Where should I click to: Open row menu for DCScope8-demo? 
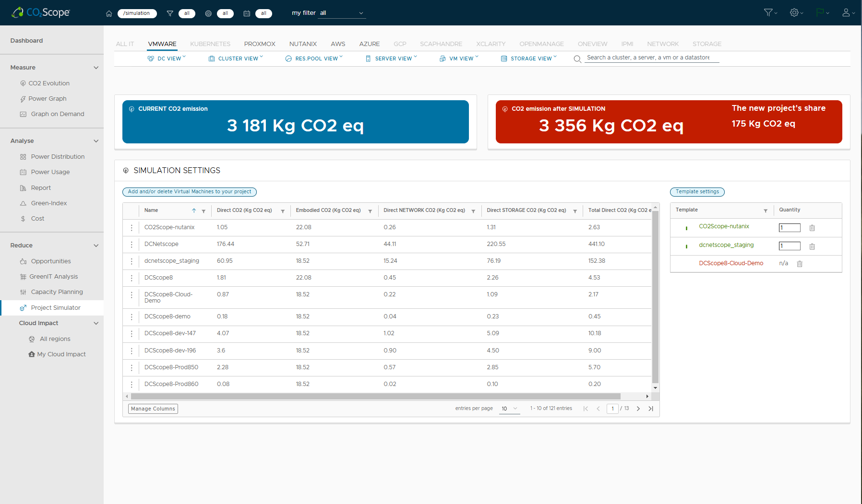[x=132, y=317]
